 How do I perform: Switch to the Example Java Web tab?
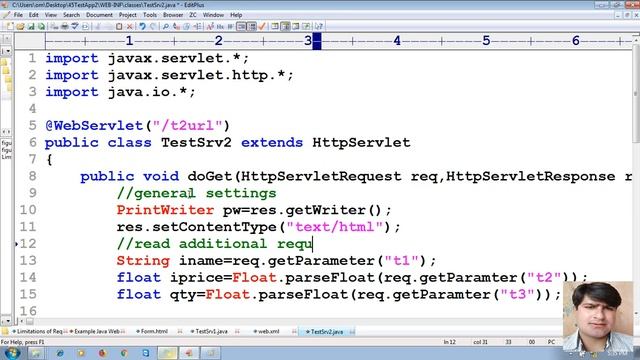coord(96,331)
